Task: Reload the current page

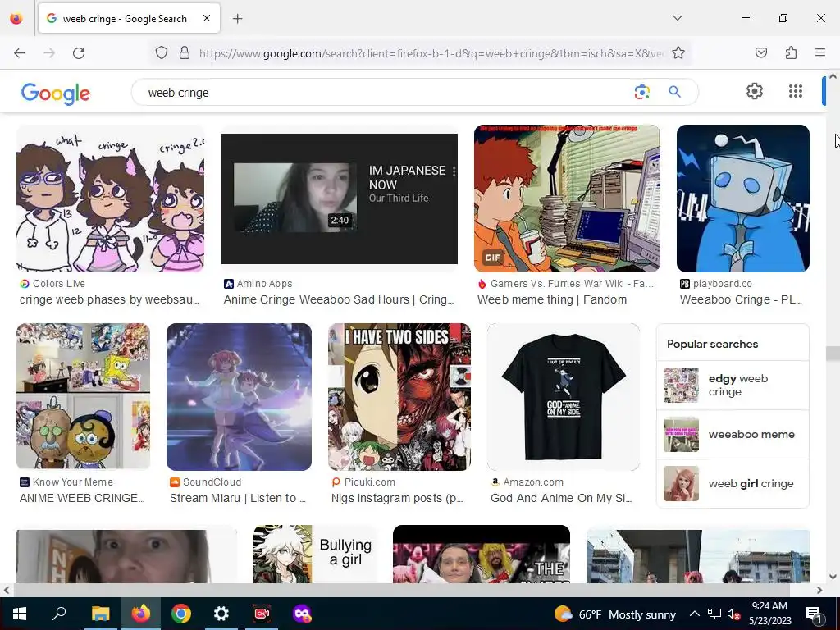Action: coord(79,53)
